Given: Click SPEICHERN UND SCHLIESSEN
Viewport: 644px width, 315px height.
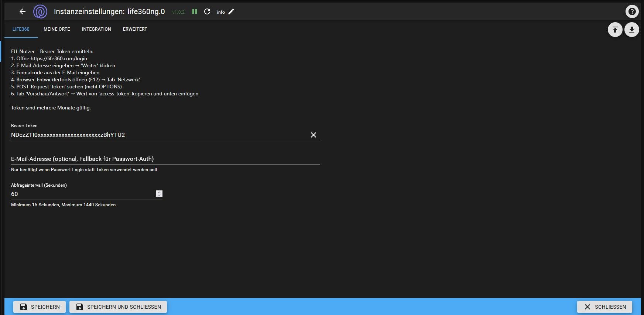Looking at the screenshot, I should [118, 307].
